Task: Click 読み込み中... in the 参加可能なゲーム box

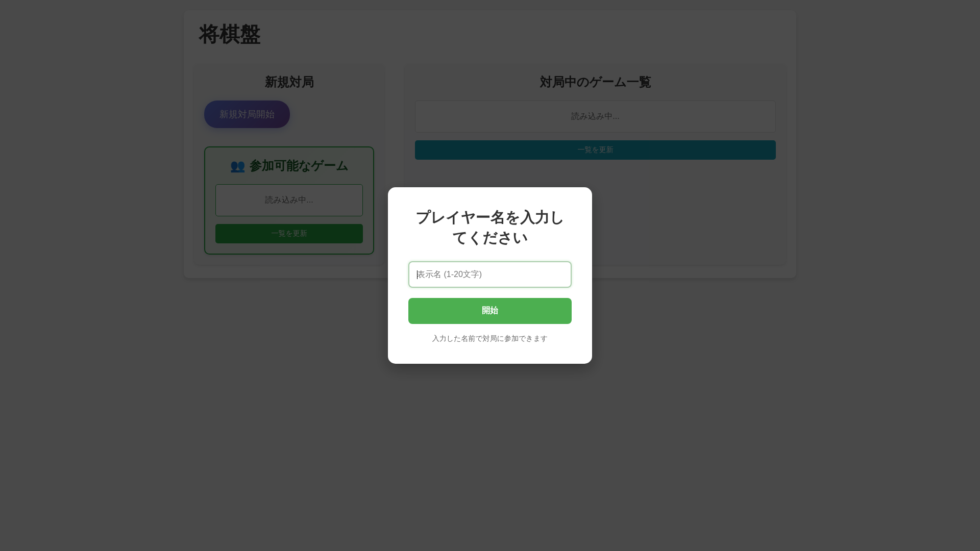Action: click(289, 200)
